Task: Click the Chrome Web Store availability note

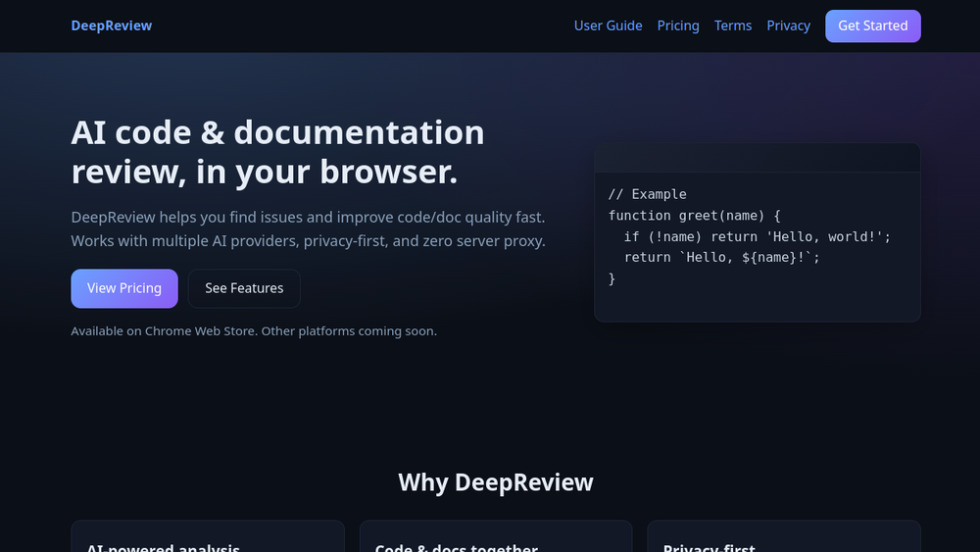Action: (254, 330)
